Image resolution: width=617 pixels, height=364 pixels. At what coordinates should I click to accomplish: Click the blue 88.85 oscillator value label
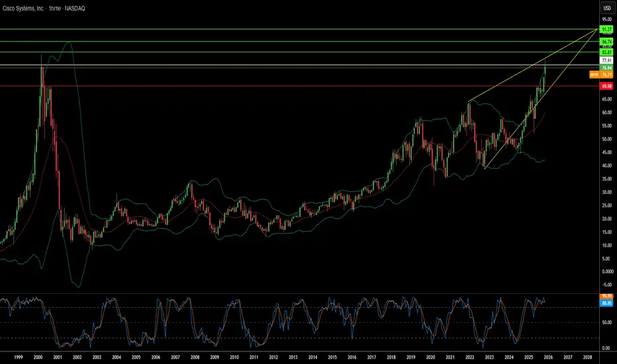coord(606,302)
